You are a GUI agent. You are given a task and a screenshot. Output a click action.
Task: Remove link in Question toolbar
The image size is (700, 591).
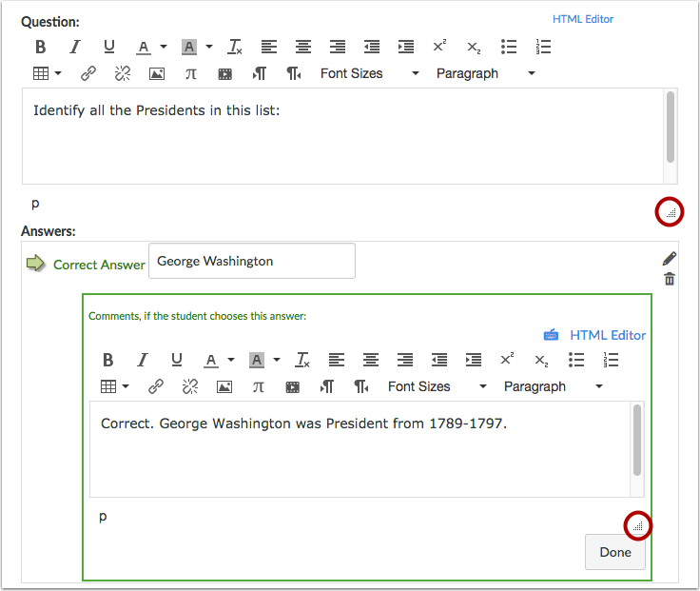[123, 73]
